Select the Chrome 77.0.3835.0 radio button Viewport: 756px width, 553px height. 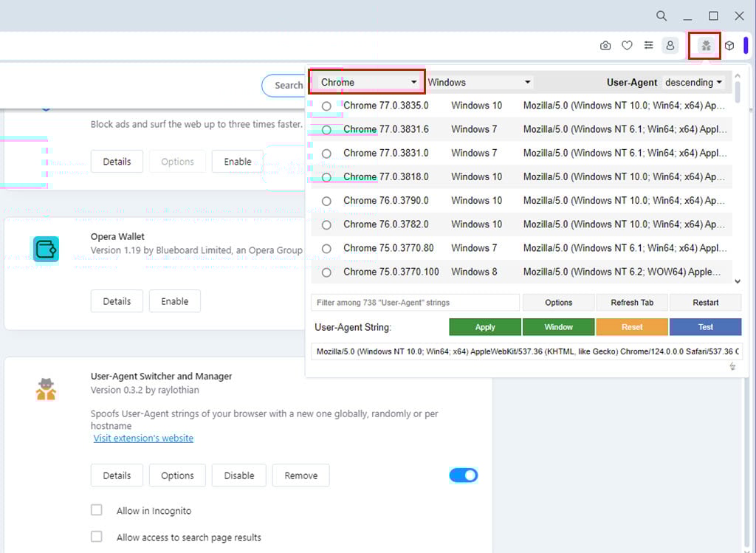point(326,106)
